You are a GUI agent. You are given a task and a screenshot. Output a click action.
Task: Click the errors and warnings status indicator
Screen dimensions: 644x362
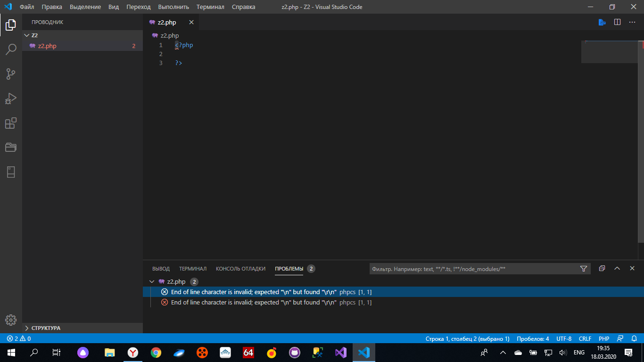point(19,338)
